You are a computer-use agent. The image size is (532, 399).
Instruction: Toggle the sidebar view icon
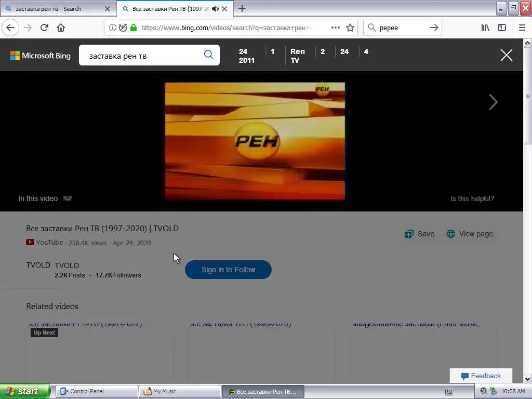pos(502,28)
